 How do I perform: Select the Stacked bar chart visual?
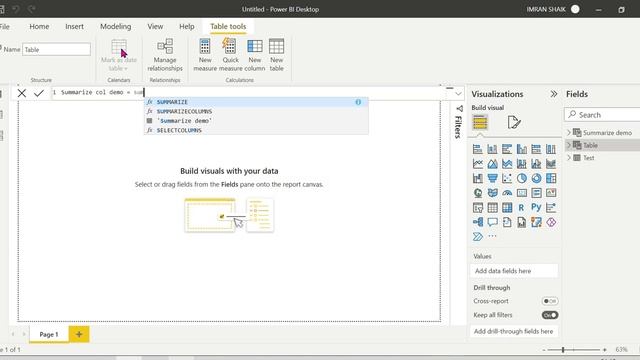478,149
